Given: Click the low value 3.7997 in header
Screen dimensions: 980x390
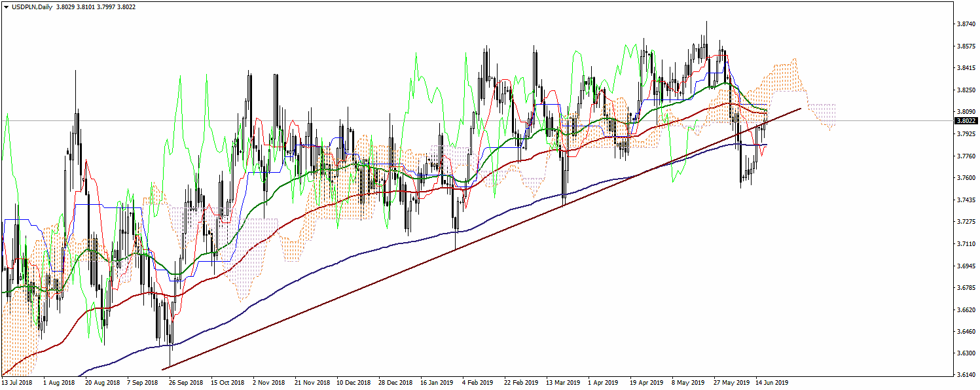Looking at the screenshot, I should click(x=105, y=7).
